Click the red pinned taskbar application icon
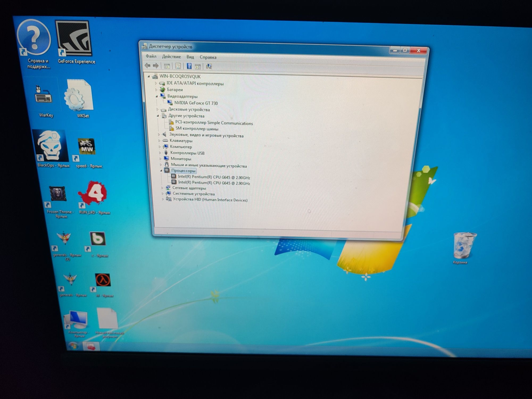 coord(91,347)
